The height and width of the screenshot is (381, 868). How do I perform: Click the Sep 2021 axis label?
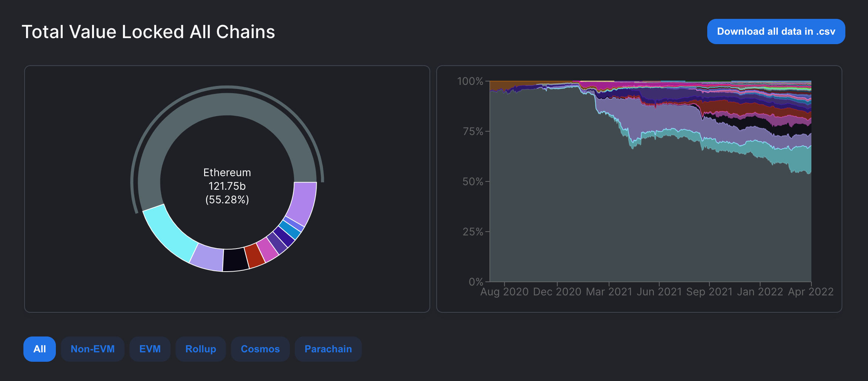[x=709, y=292]
